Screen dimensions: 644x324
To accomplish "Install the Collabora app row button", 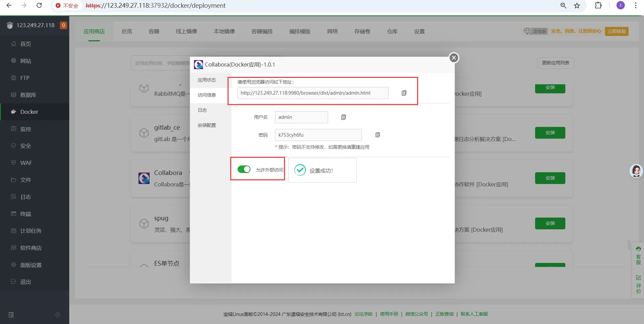I will (x=550, y=178).
